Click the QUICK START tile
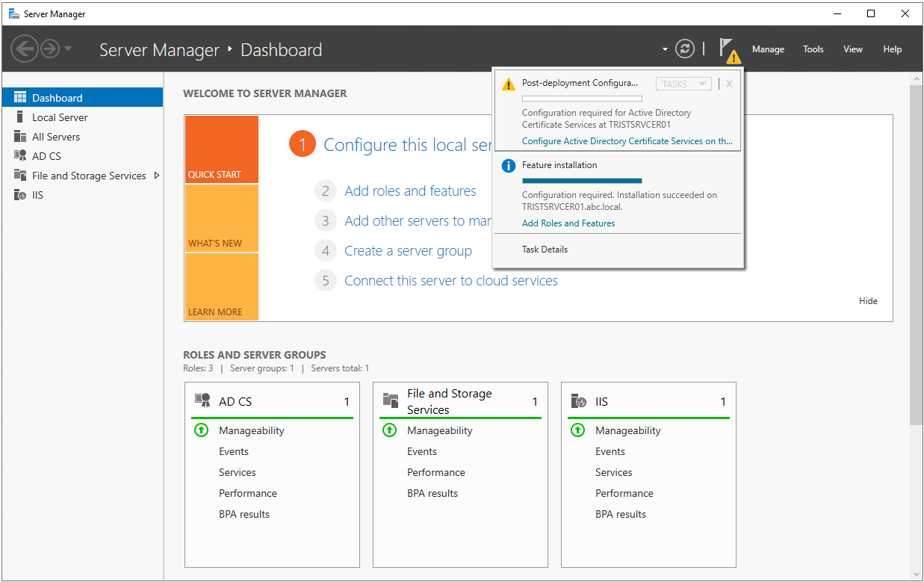Image resolution: width=924 pixels, height=582 pixels. point(221,149)
